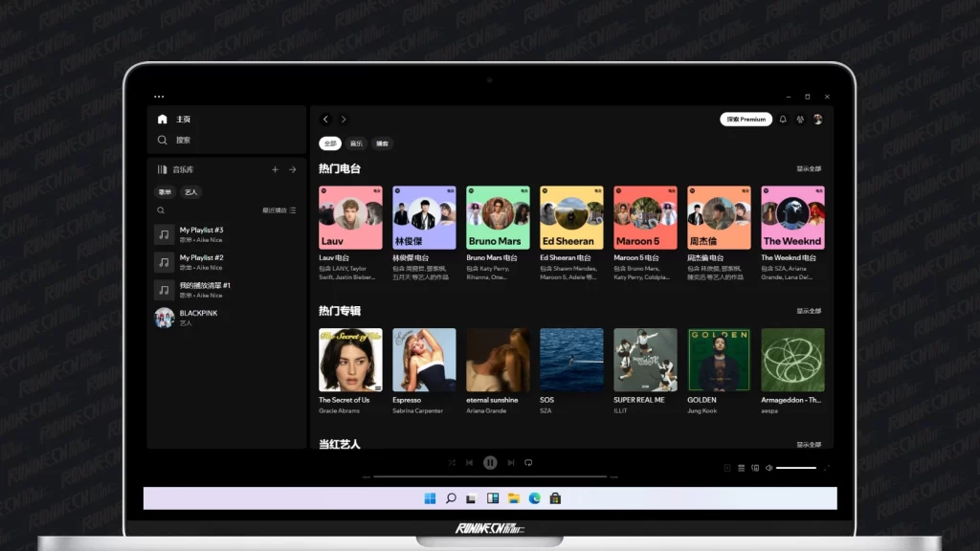The width and height of the screenshot is (980, 551).
Task: Open the 最近播放 sort dropdown
Action: 278,210
